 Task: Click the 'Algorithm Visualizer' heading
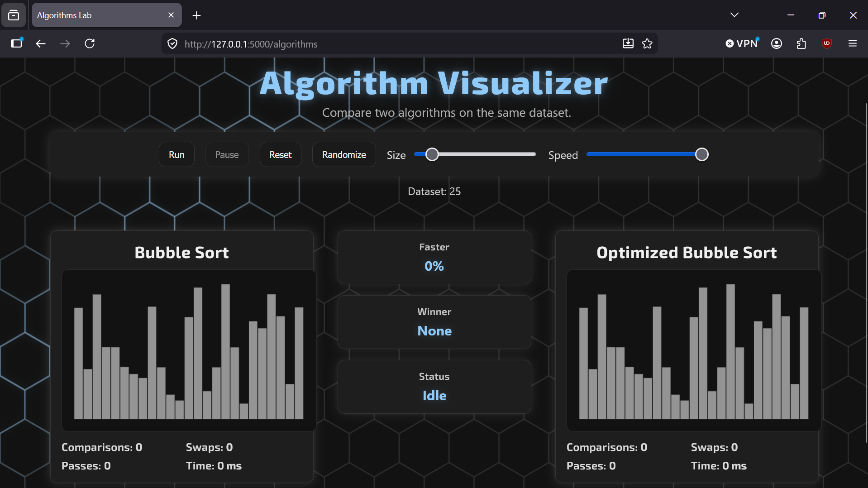(x=434, y=83)
